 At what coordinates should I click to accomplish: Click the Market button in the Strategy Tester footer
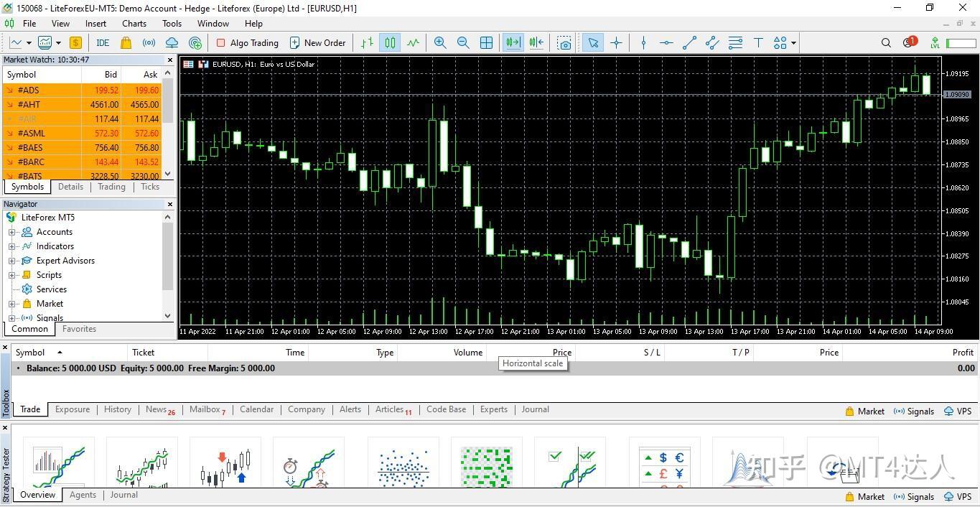864,496
